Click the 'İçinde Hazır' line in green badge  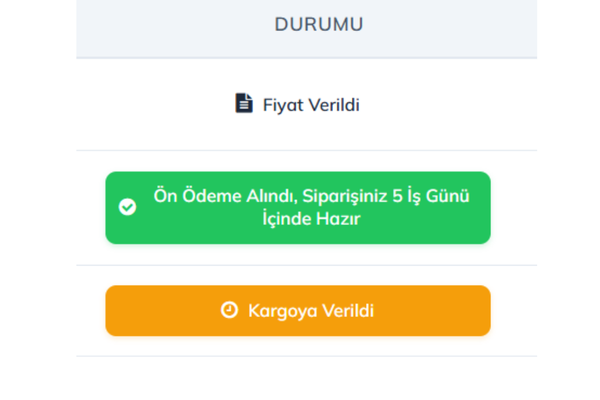click(310, 219)
